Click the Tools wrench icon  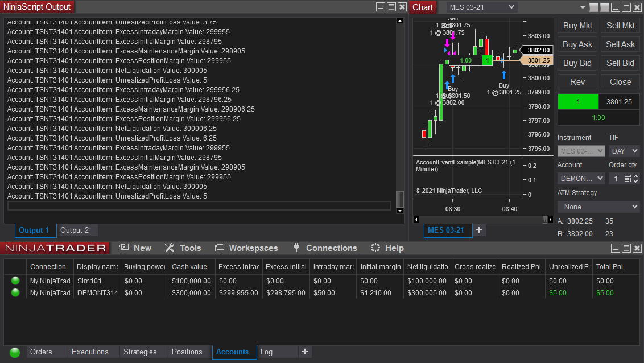169,247
